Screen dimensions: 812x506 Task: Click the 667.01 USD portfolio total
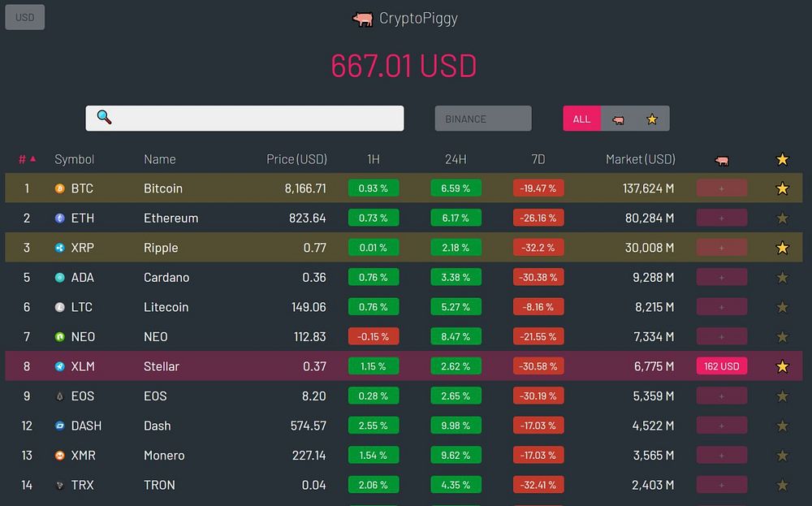click(x=404, y=66)
